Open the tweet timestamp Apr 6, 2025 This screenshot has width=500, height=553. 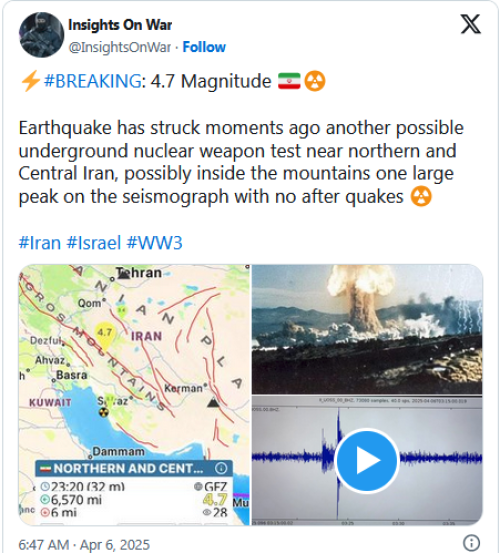tap(84, 545)
